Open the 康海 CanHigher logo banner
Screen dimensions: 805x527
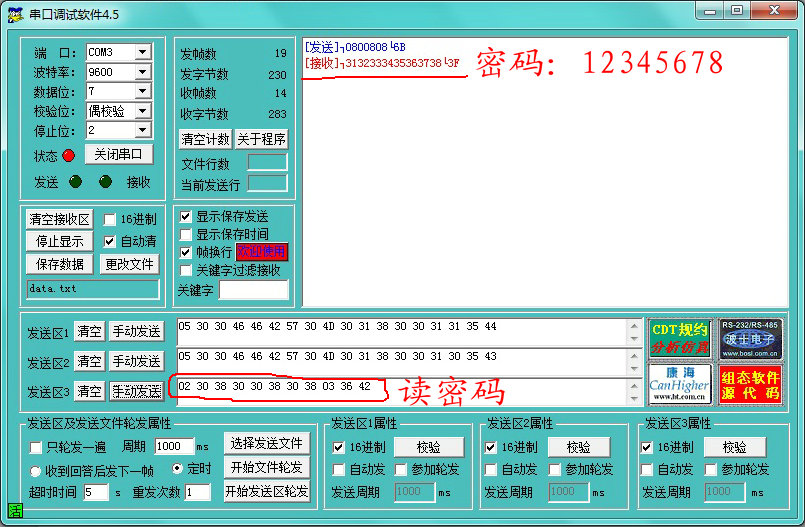pos(679,384)
